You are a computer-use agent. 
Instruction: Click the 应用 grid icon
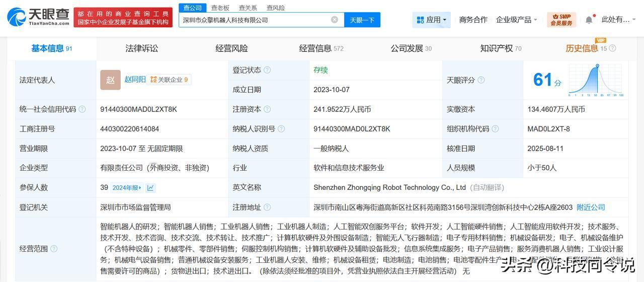(420, 20)
